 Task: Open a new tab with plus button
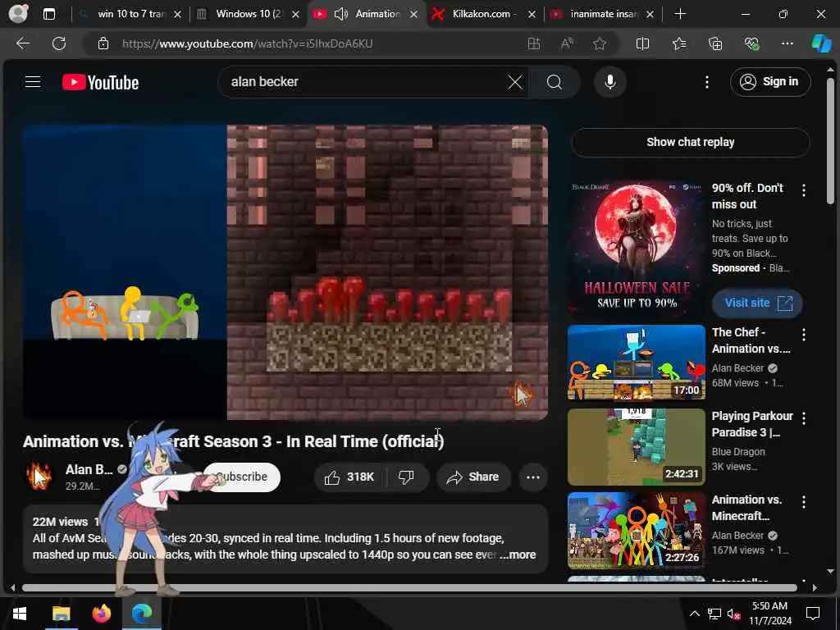[x=680, y=14]
